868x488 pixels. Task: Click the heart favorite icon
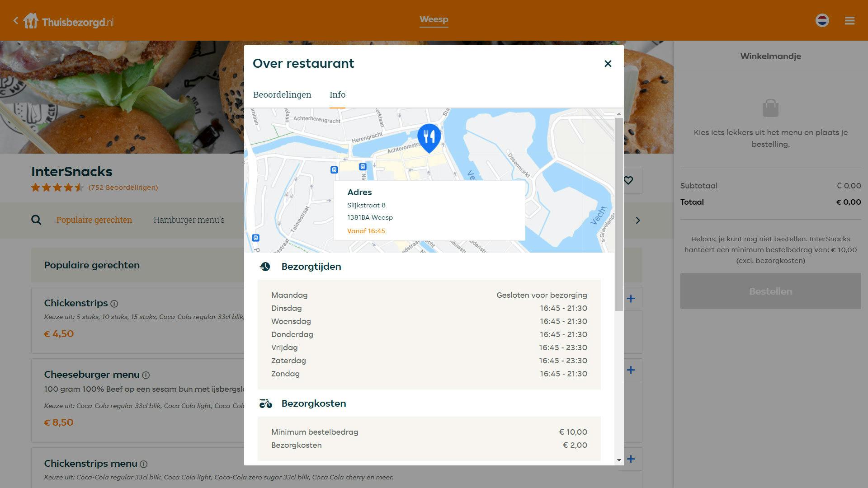628,180
